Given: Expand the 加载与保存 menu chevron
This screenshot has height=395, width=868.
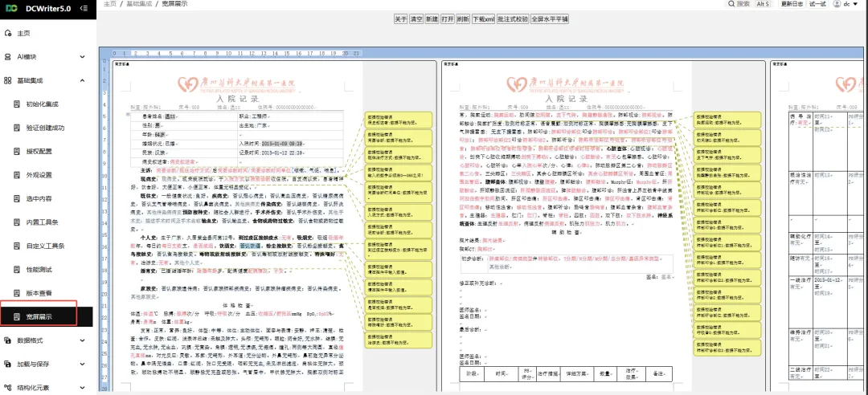Looking at the screenshot, I should pos(83,364).
